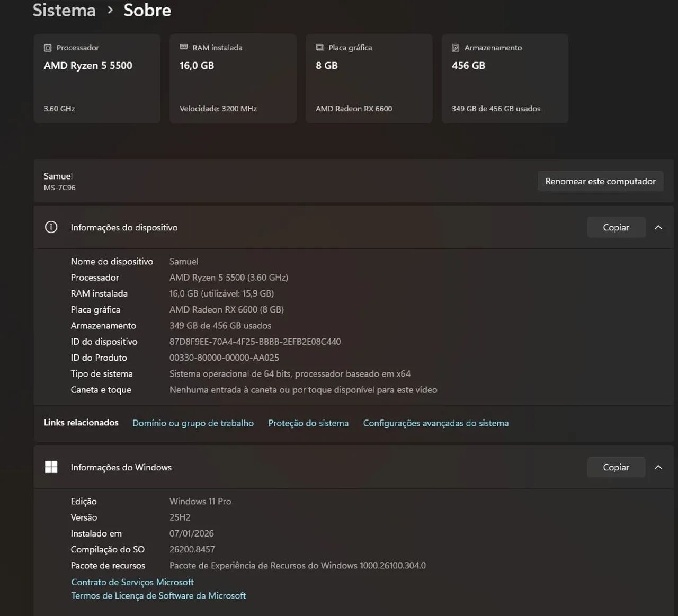Click the product ID 00330-80000-00000-AA025
The height and width of the screenshot is (616, 678).
(x=224, y=358)
